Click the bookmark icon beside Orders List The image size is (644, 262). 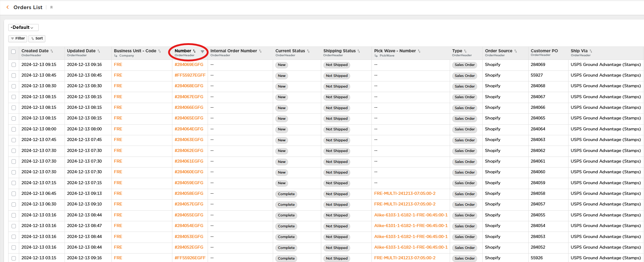[51, 7]
